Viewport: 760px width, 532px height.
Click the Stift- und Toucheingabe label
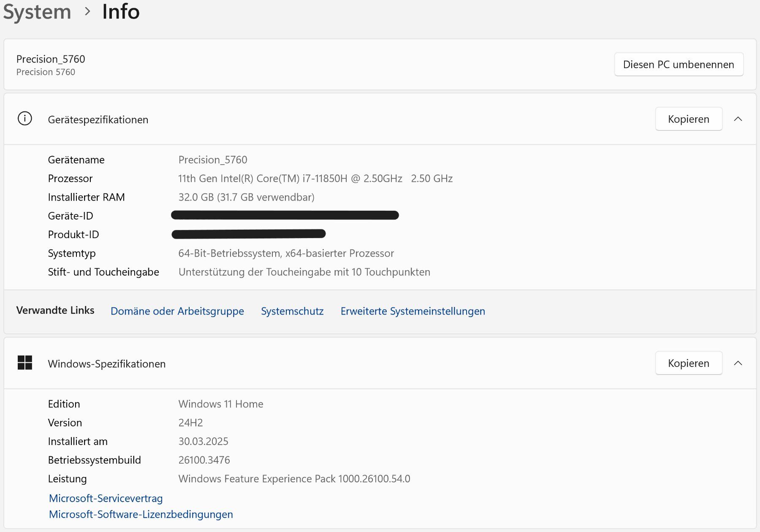point(103,272)
